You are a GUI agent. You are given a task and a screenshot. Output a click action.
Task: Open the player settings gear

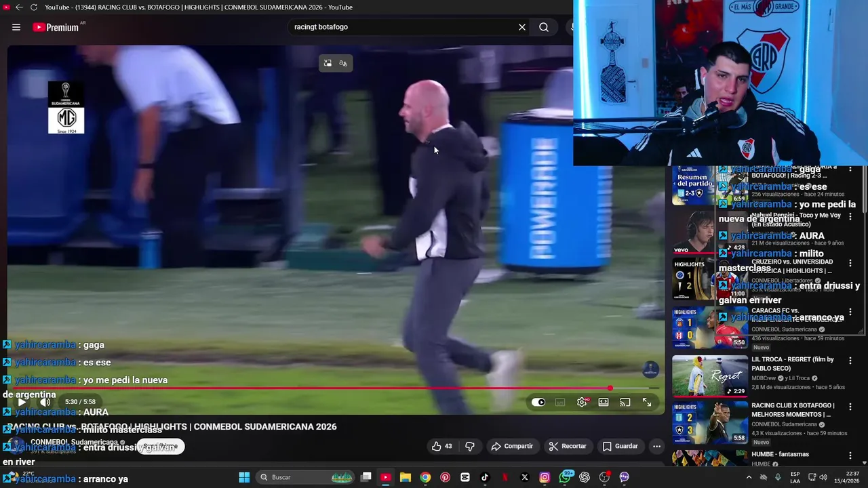[x=582, y=402]
